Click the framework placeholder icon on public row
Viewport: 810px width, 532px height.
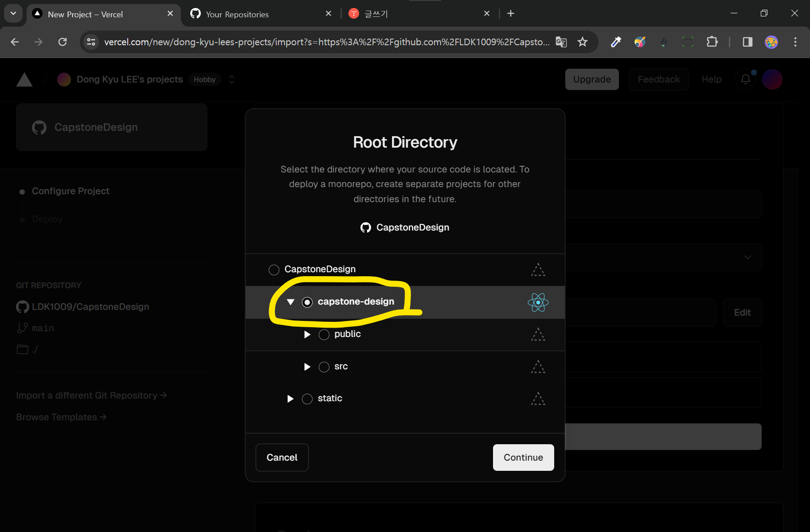(x=538, y=334)
